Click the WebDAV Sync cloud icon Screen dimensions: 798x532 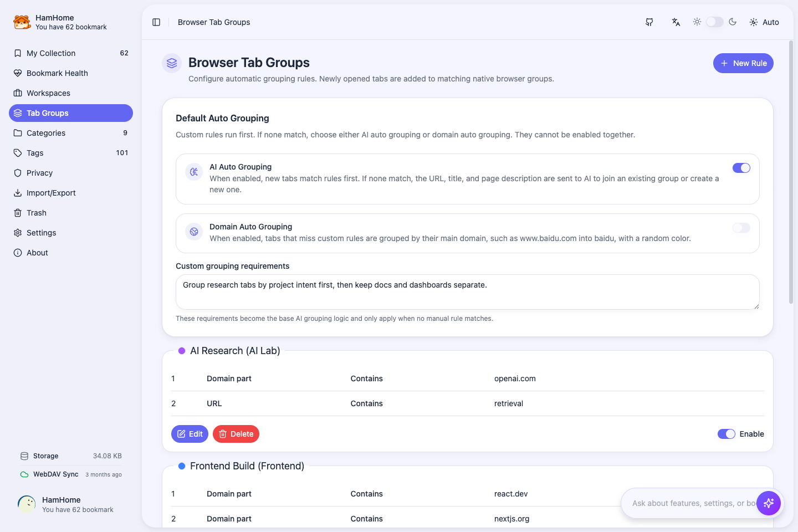(x=24, y=474)
